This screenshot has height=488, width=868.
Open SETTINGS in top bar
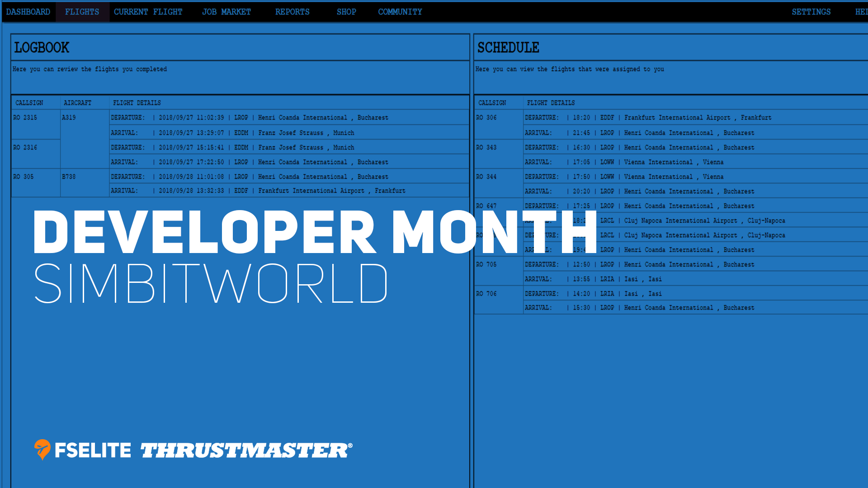tap(811, 12)
